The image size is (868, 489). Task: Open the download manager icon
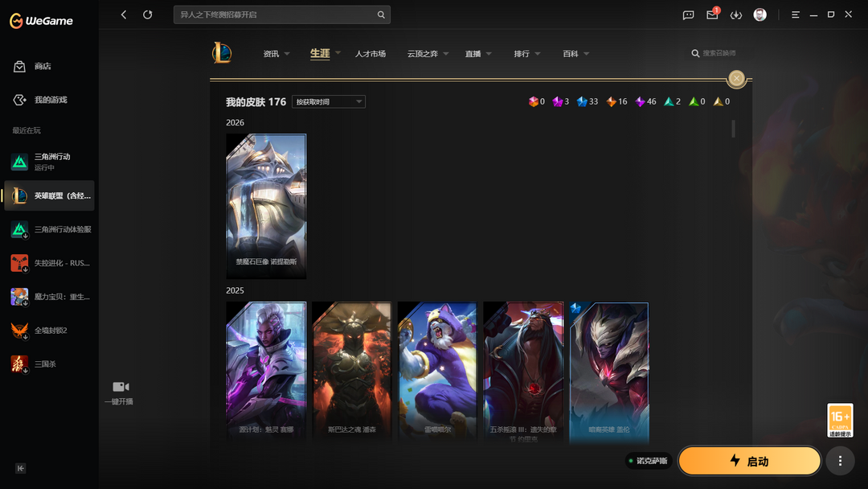tap(735, 15)
